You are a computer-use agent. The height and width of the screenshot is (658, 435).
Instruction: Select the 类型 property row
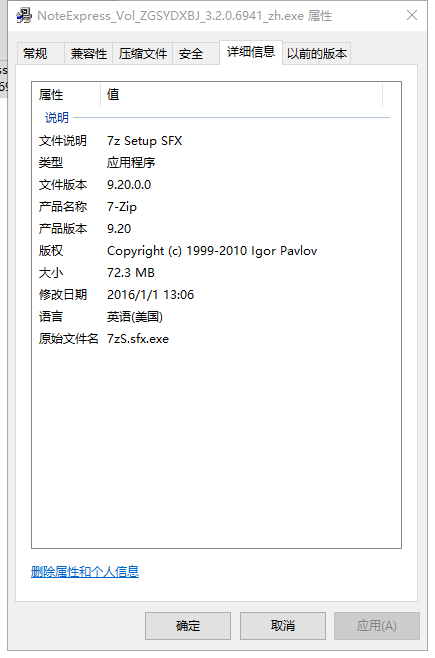pyautogui.click(x=216, y=162)
